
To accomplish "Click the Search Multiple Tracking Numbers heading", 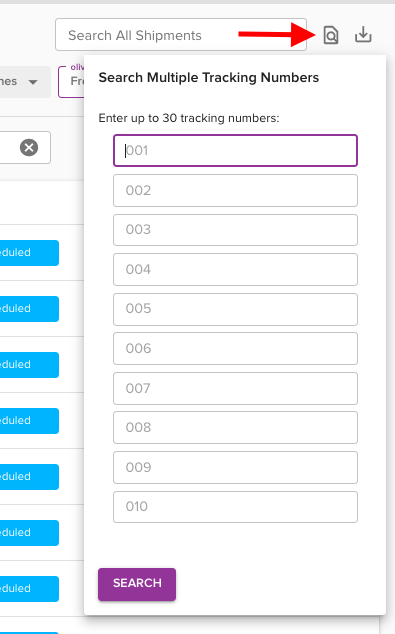I will tap(209, 77).
